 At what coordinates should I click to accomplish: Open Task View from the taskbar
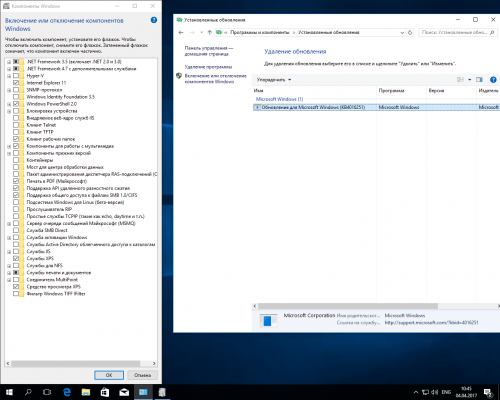click(47, 392)
